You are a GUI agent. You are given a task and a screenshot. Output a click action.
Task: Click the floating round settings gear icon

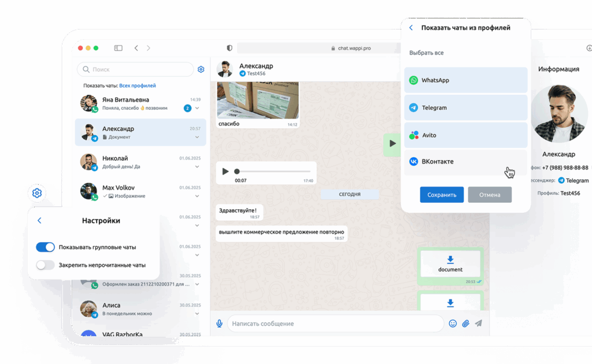pos(37,193)
